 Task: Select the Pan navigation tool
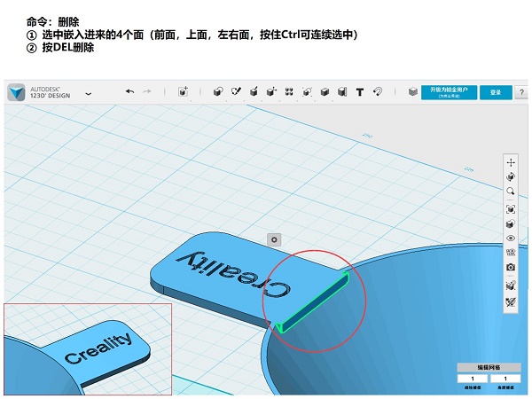[511, 162]
